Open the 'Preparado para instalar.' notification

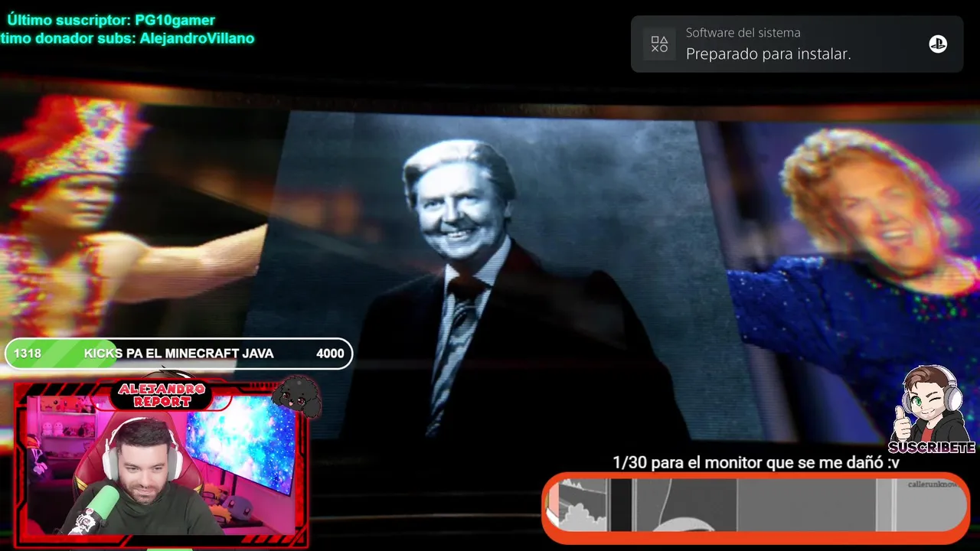[x=797, y=44]
